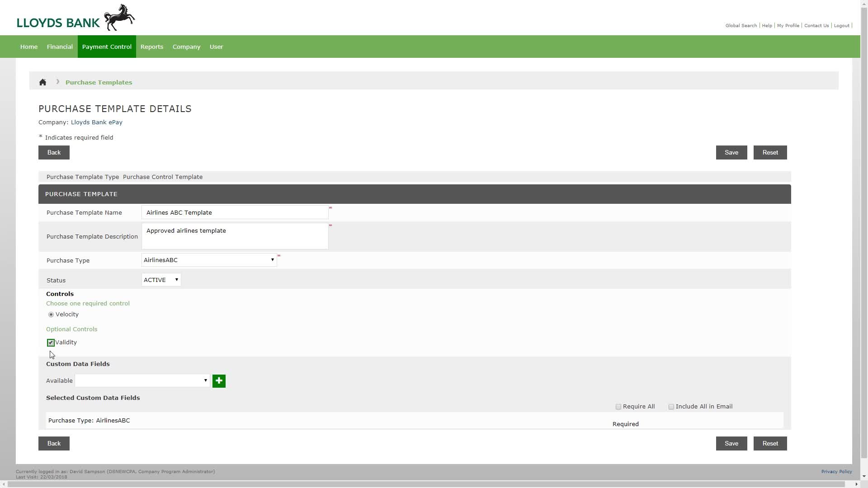
Task: Open the Purchase Type dropdown
Action: [x=273, y=260]
